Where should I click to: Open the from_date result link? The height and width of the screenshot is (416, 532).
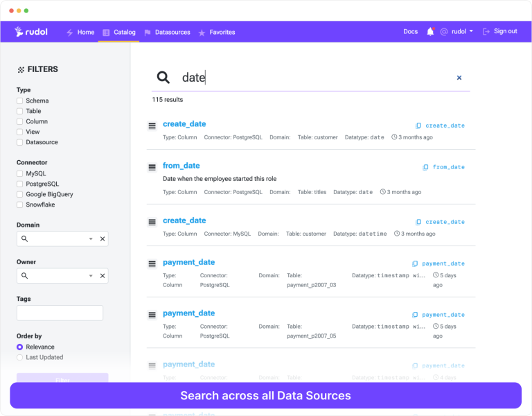[181, 166]
